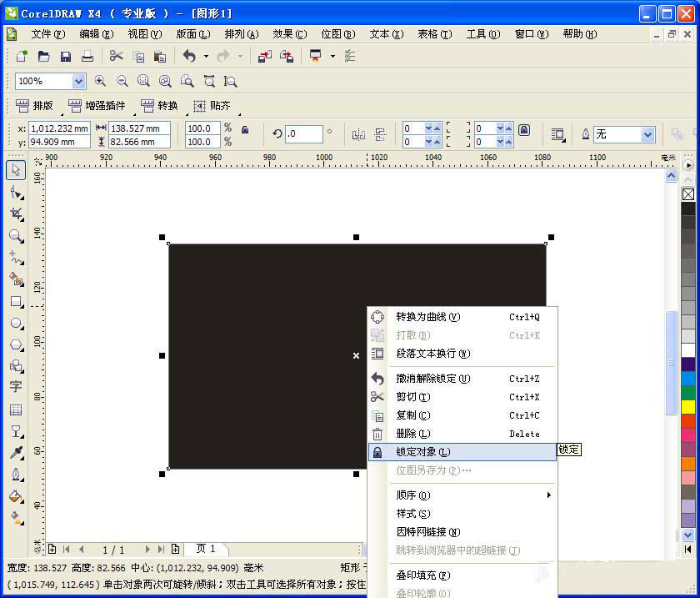Select the Pick tool
This screenshot has width=700, height=598.
pos(14,169)
